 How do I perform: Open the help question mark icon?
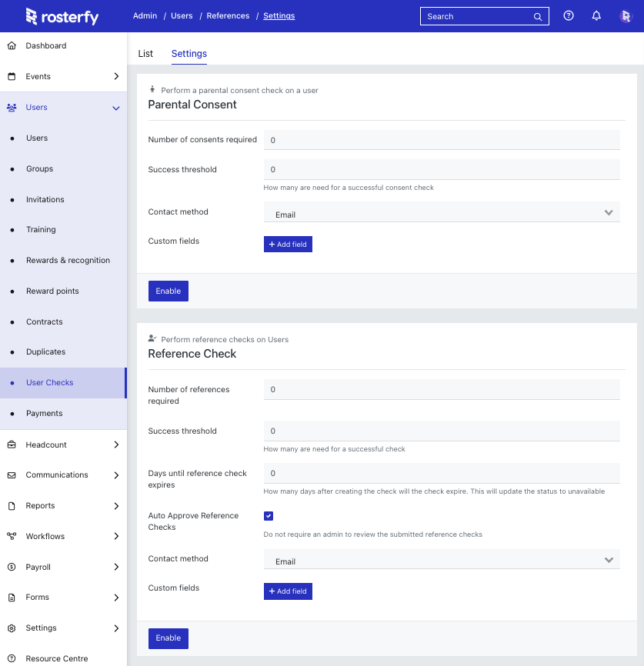(568, 15)
